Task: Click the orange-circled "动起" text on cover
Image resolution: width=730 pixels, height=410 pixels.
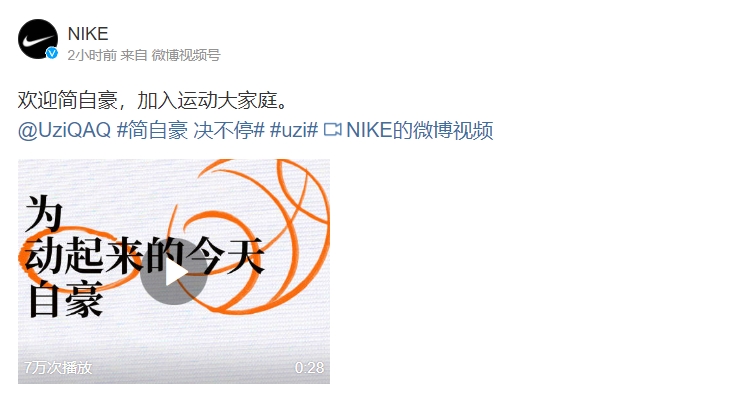Action: 64,255
